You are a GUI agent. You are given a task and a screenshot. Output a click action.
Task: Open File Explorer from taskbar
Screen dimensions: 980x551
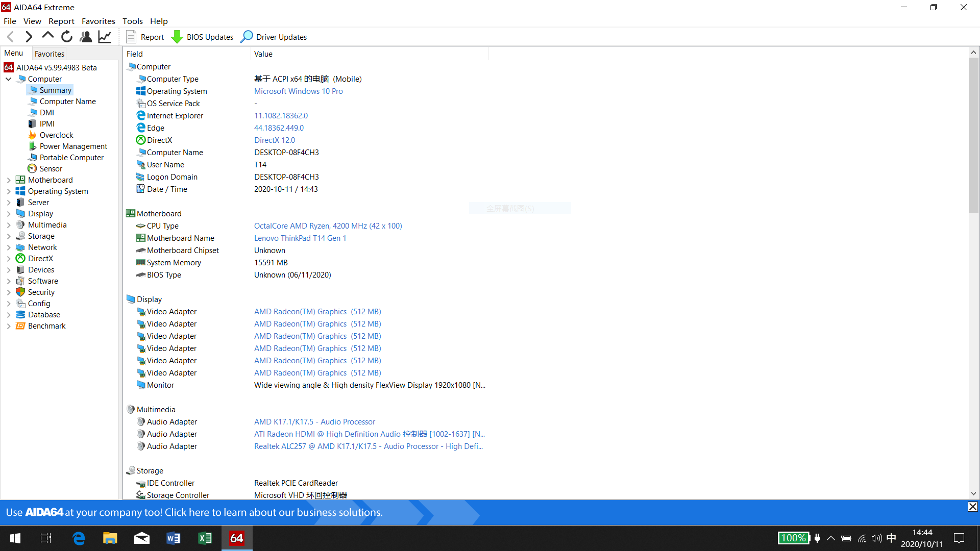pos(110,538)
